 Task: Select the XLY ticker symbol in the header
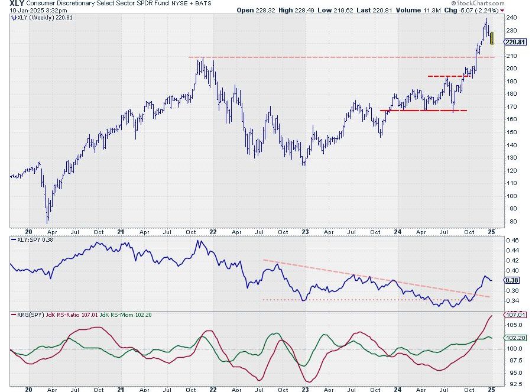coord(17,4)
